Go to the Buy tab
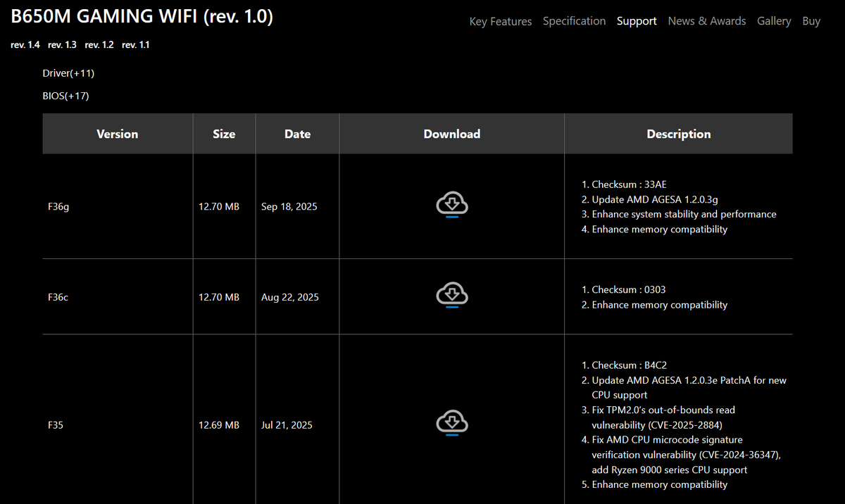845x504 pixels. coord(811,21)
